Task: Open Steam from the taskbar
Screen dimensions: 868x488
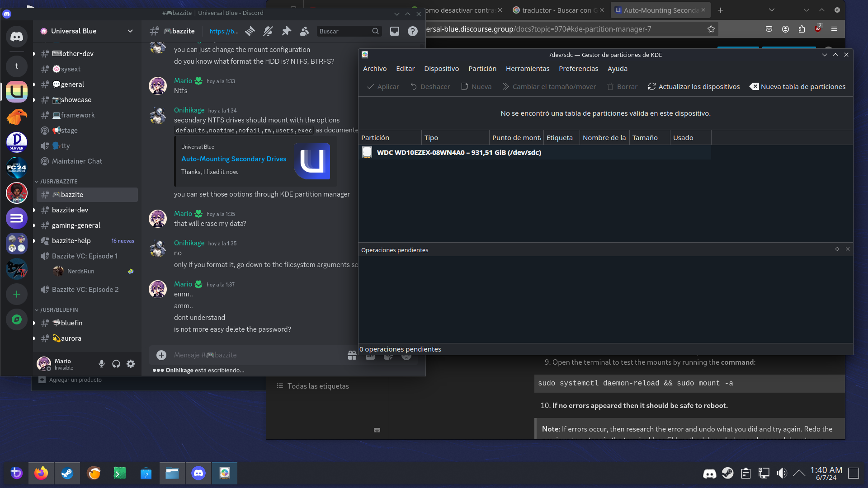Action: [x=67, y=473]
